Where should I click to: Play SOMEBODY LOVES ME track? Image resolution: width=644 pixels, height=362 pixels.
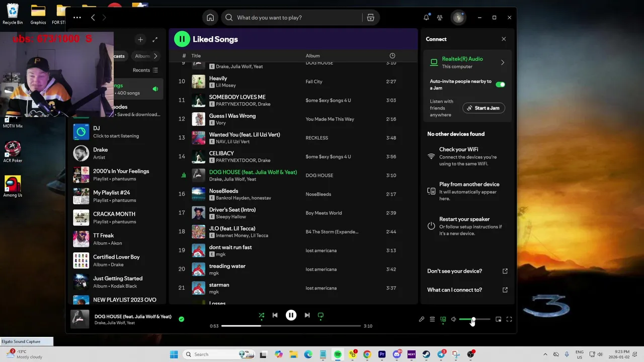click(x=293, y=100)
